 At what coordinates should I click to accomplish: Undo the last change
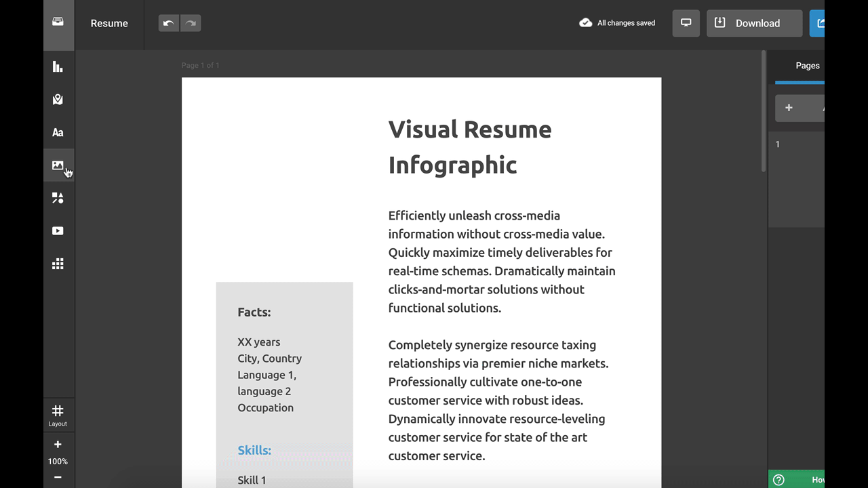tap(169, 23)
